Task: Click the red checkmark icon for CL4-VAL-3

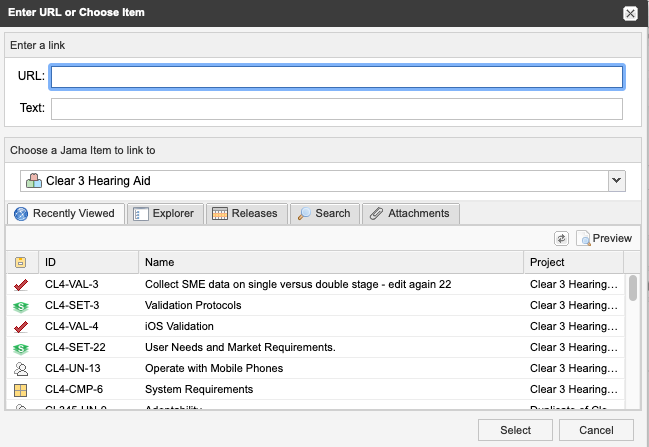Action: tap(21, 284)
